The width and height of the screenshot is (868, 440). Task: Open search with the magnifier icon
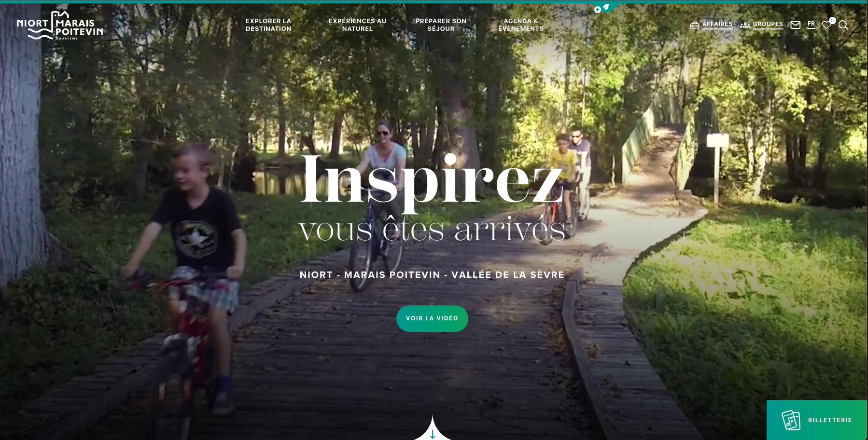[x=843, y=25]
